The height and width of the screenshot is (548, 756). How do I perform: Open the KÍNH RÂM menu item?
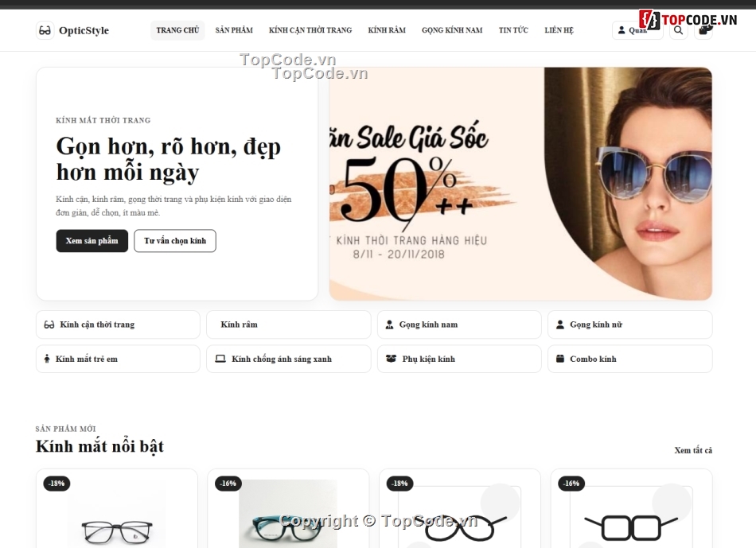387,30
